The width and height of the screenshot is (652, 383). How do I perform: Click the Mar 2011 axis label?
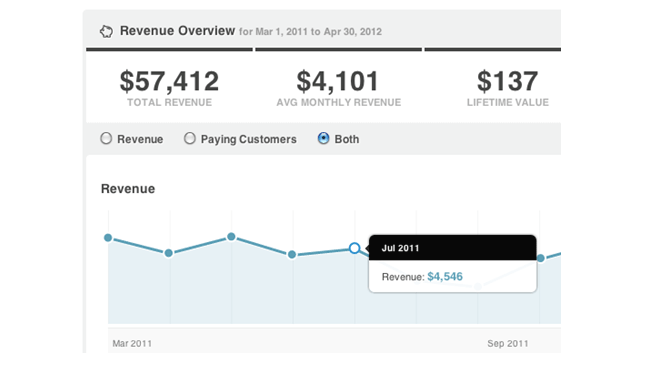(132, 343)
